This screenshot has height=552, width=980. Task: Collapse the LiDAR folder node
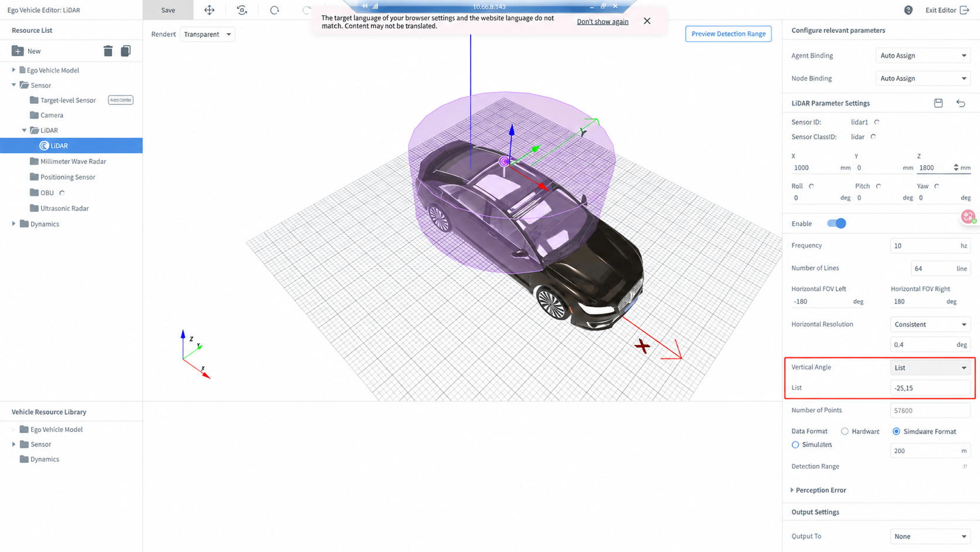click(24, 130)
